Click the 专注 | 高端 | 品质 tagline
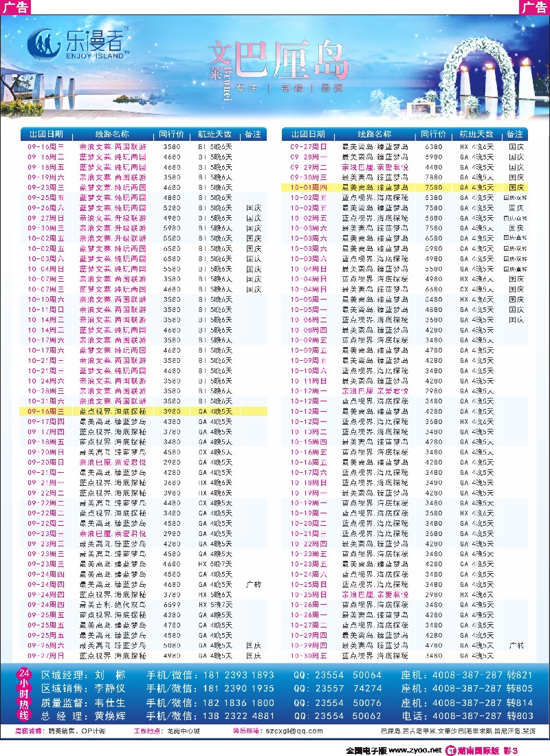Screen dimensions: 550x756 click(290, 88)
